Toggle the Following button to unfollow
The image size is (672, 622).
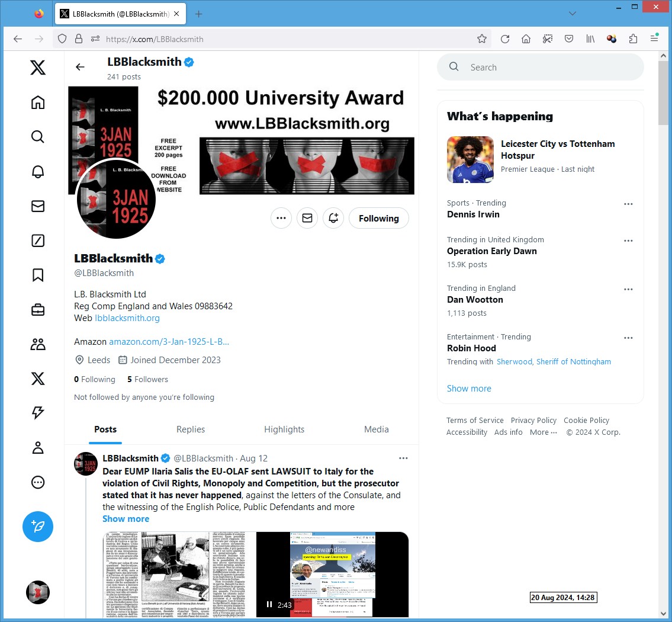coord(378,218)
